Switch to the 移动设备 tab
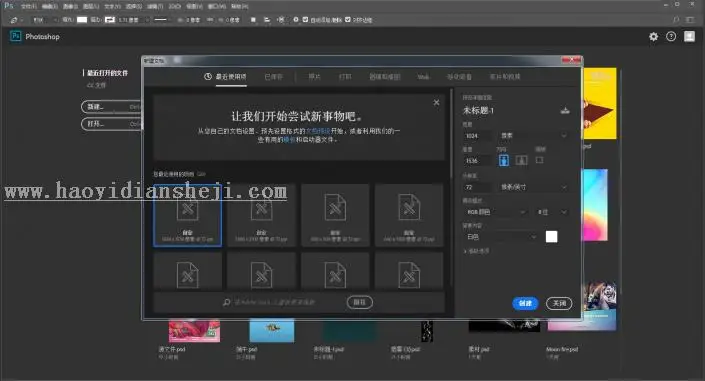This screenshot has height=381, width=705. click(459, 77)
